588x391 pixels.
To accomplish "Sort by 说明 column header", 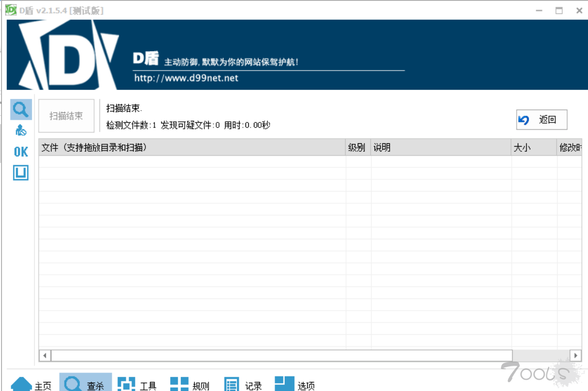I will 441,148.
